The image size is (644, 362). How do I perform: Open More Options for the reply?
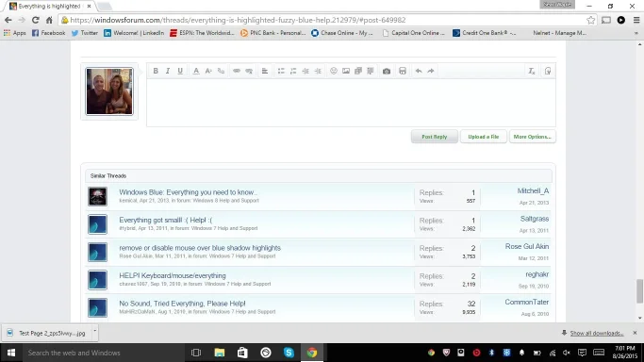pos(533,137)
